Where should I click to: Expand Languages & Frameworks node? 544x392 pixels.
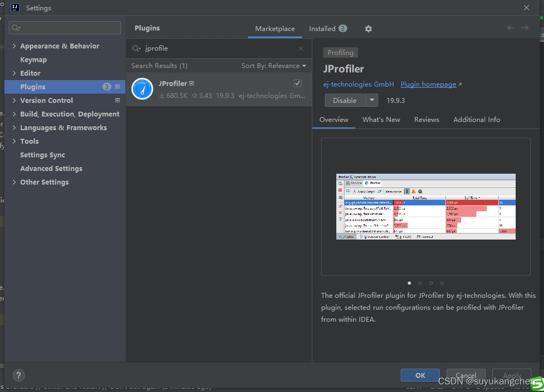pos(14,127)
